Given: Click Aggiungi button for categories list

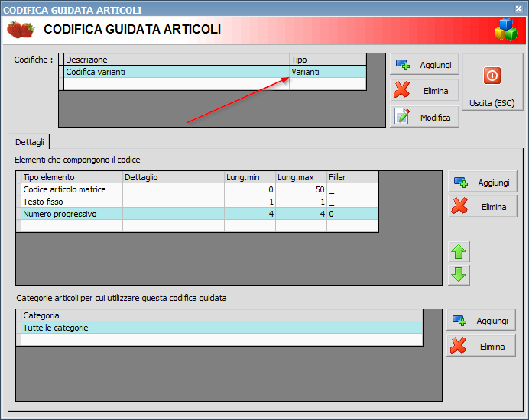Looking at the screenshot, I should pos(481,320).
